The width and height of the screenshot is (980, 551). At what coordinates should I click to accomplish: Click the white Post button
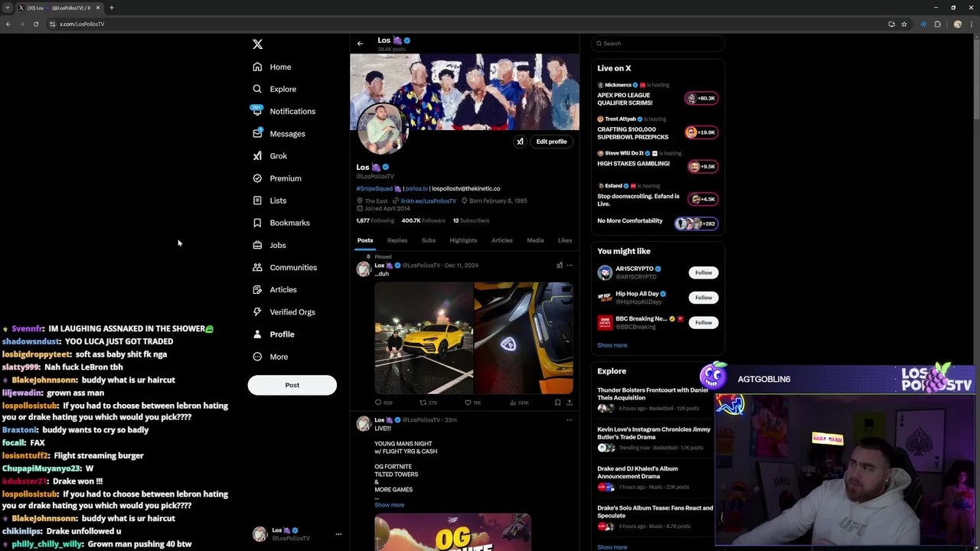click(x=292, y=385)
